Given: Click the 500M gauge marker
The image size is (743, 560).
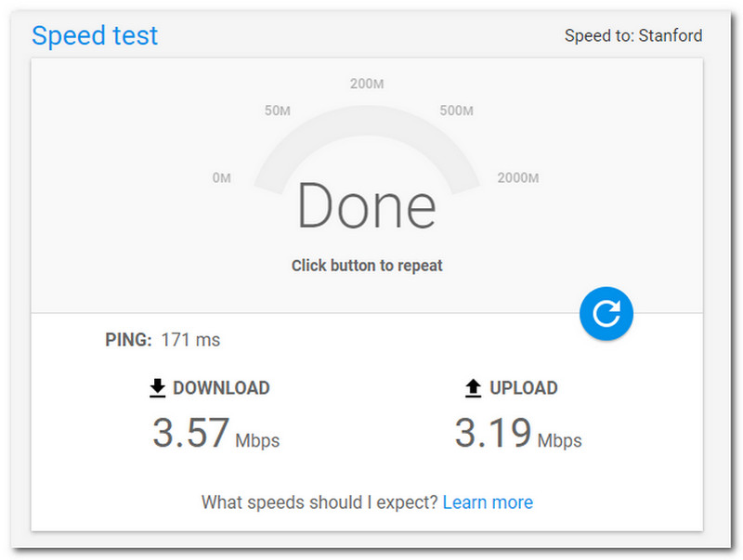Looking at the screenshot, I should tap(456, 111).
